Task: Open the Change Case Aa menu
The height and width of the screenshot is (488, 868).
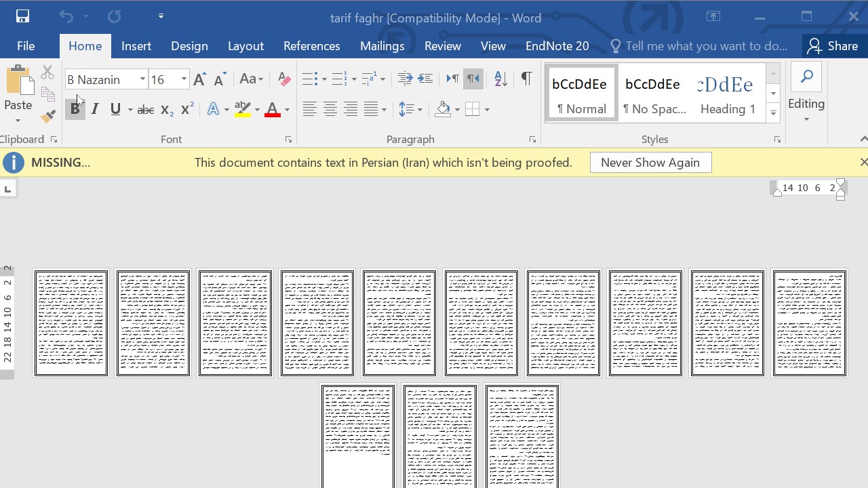Action: (251, 79)
